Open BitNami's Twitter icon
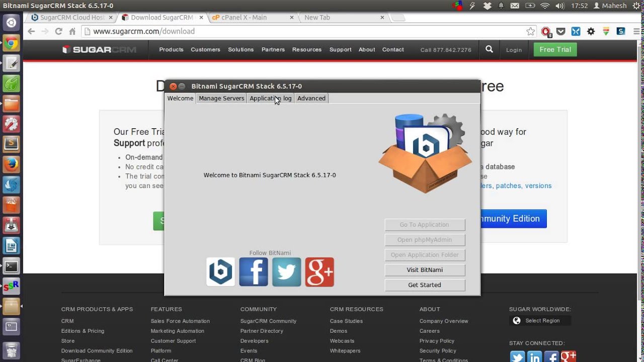Viewport: 644px width, 362px height. [x=287, y=272]
